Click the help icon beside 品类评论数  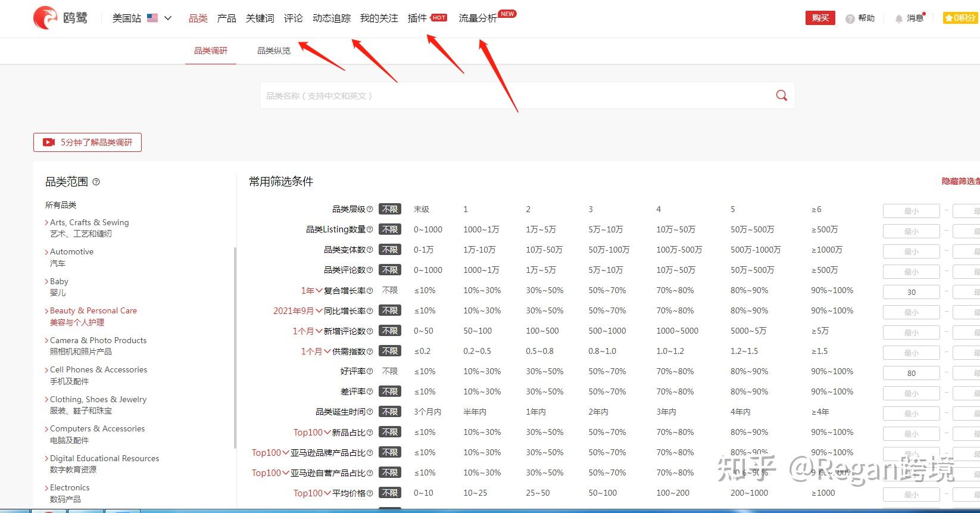pyautogui.click(x=370, y=270)
